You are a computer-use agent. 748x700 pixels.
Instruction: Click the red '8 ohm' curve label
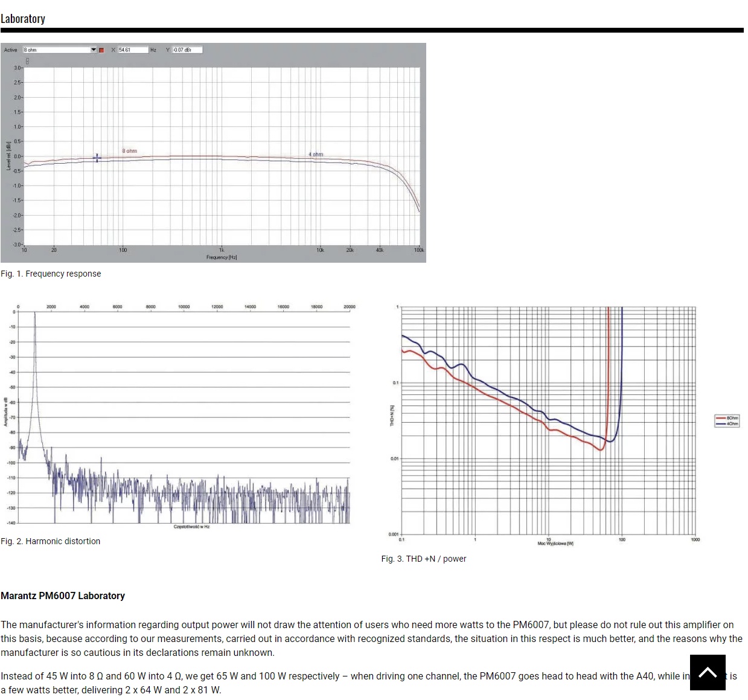point(130,151)
